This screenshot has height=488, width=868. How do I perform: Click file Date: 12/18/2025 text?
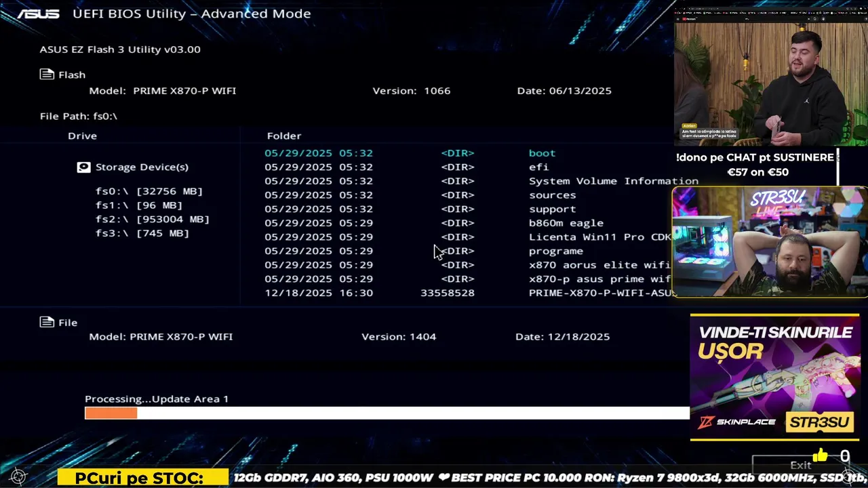pos(562,336)
